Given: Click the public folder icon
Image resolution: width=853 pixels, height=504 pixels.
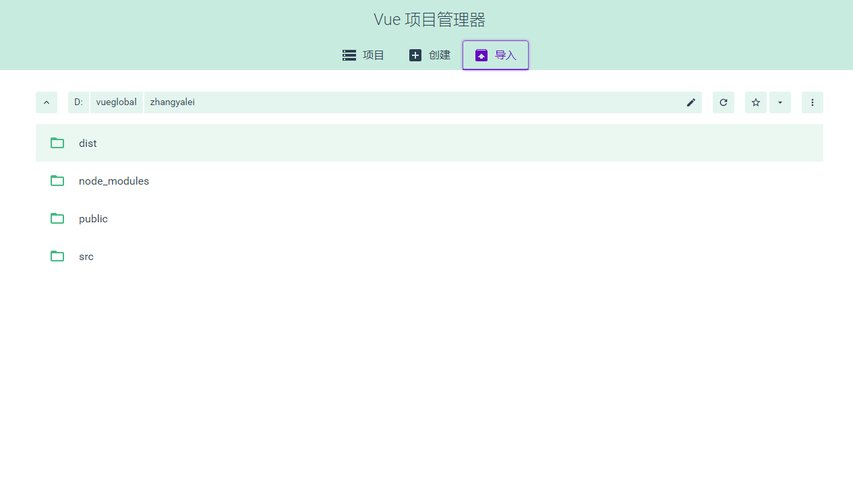Looking at the screenshot, I should (x=57, y=218).
